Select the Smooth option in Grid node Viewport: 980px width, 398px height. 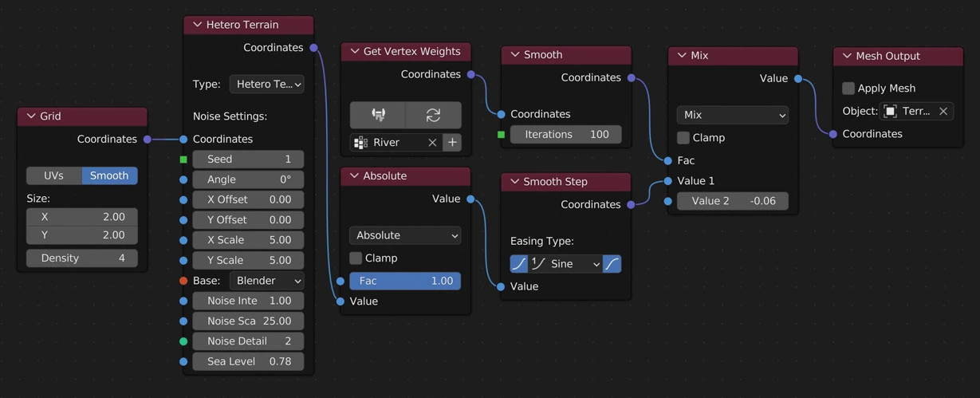109,175
